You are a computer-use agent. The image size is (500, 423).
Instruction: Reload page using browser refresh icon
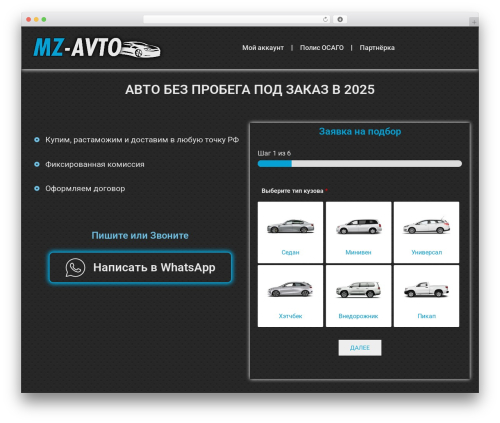[x=325, y=19]
